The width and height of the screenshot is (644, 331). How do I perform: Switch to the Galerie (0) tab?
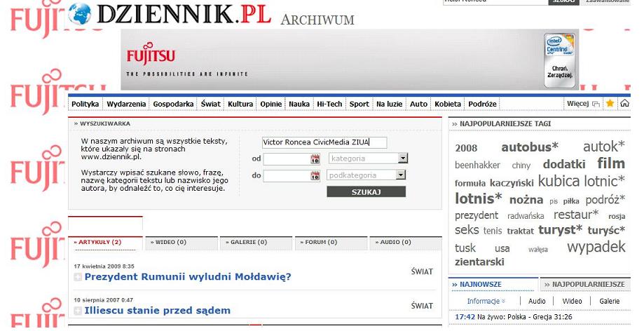click(256, 243)
